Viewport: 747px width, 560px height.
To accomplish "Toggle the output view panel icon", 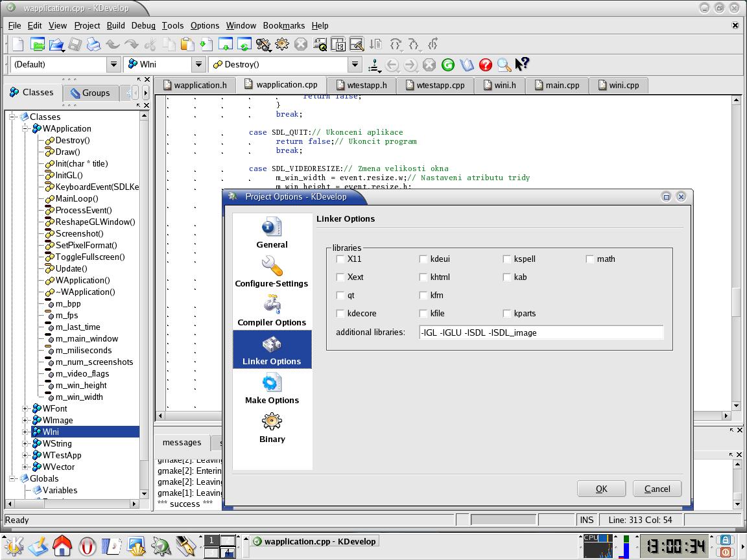I will pyautogui.click(x=357, y=44).
